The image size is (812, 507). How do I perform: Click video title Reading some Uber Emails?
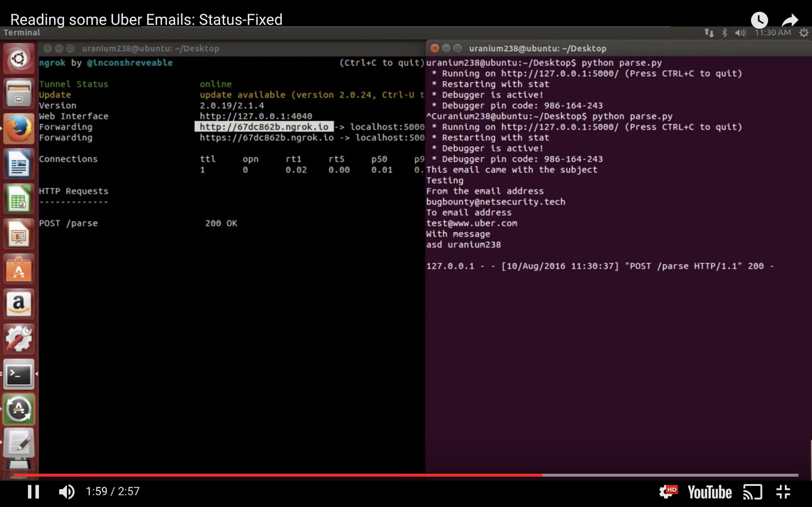tap(146, 19)
